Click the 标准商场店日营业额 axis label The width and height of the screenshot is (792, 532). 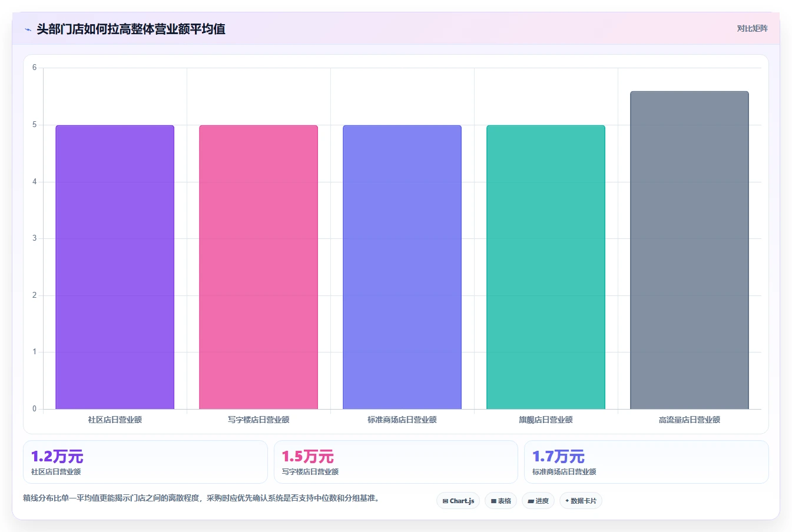(x=402, y=420)
